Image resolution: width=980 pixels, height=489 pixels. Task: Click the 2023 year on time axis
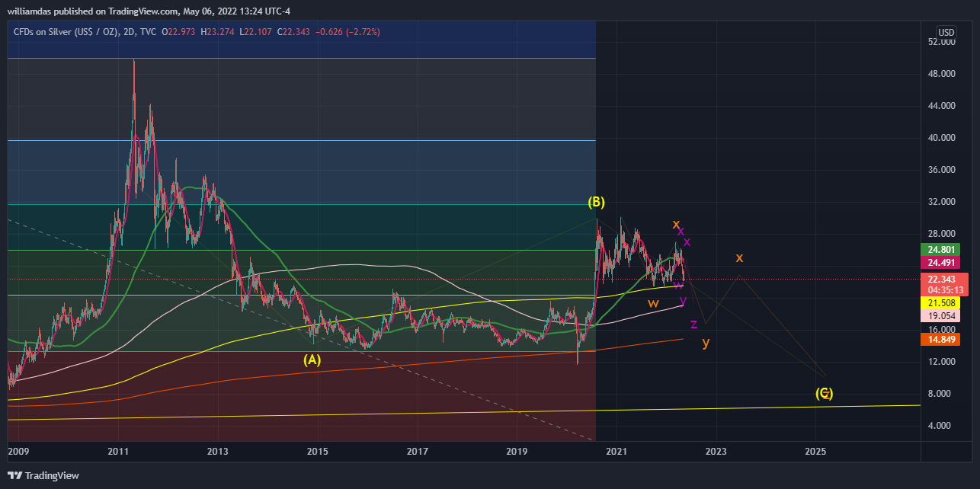coord(716,452)
